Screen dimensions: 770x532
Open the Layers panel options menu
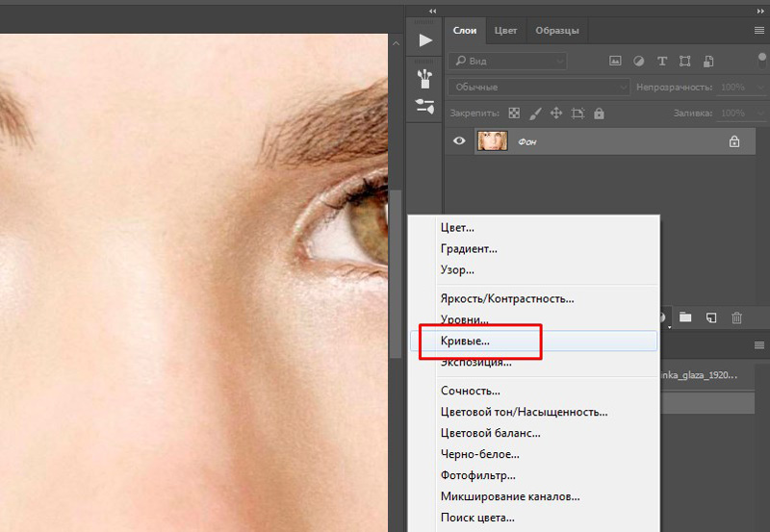758,31
